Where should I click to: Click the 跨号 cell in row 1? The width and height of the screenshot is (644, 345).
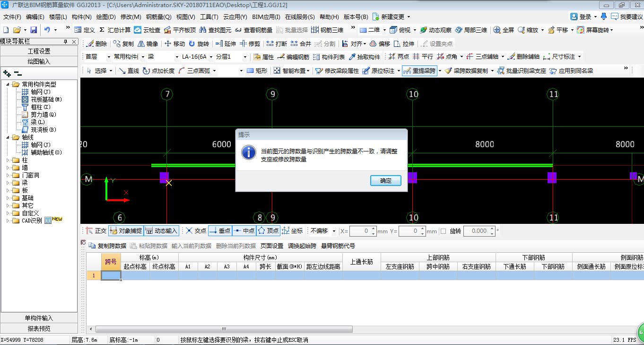pyautogui.click(x=111, y=275)
